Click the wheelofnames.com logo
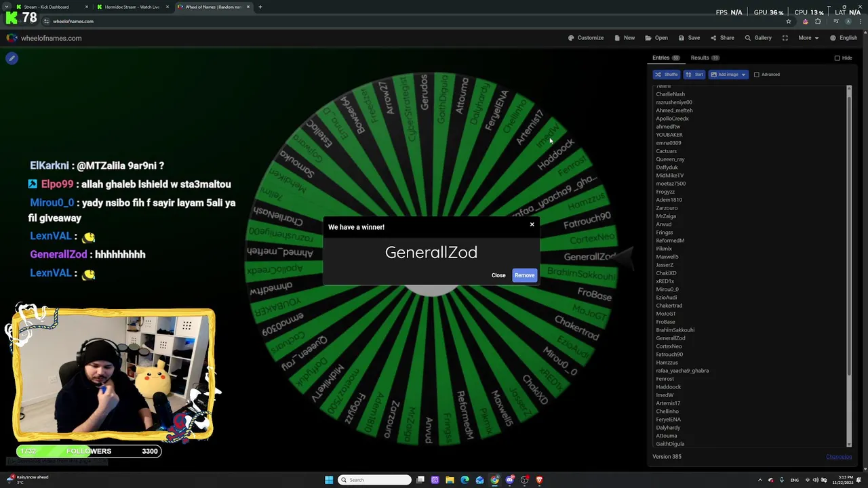The image size is (868, 488). [x=44, y=38]
